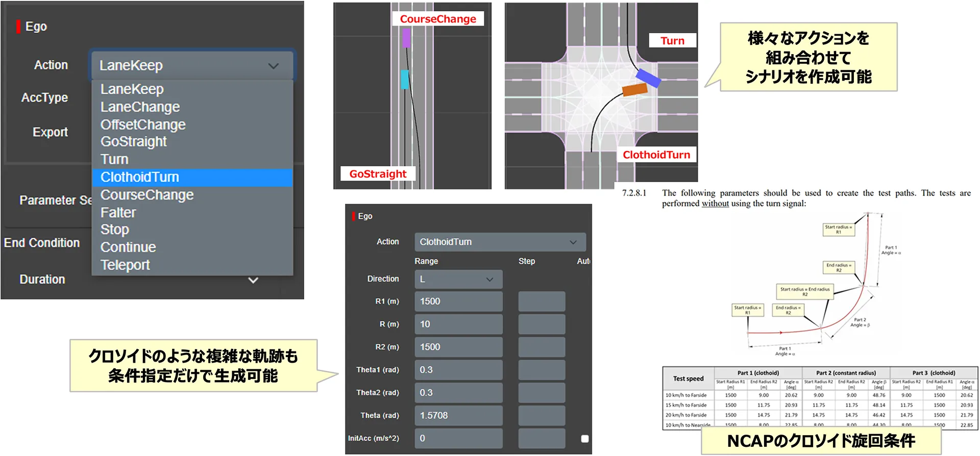The image size is (980, 456).
Task: Select the blue vehicle in the intersection
Action: 648,78
